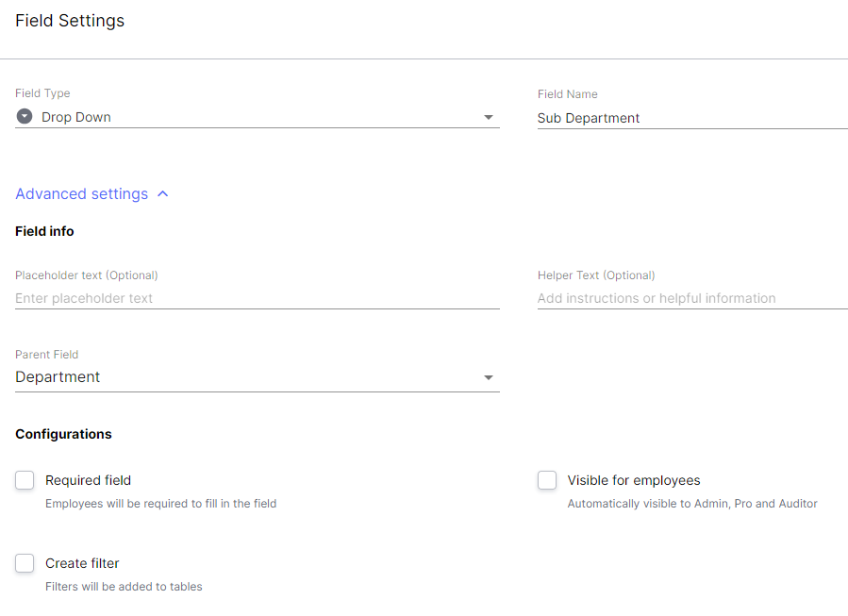This screenshot has width=848, height=616.
Task: Select the Department parent field value
Action: pos(58,377)
